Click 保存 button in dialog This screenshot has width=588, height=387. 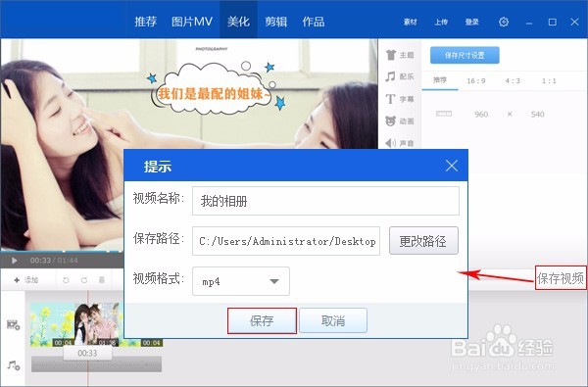point(262,320)
